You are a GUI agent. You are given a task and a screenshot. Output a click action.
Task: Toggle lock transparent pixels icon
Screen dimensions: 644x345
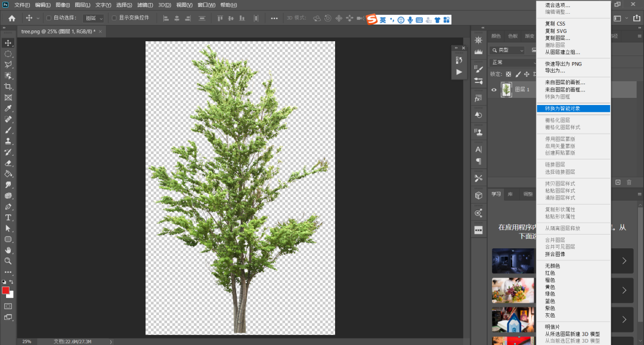(509, 75)
